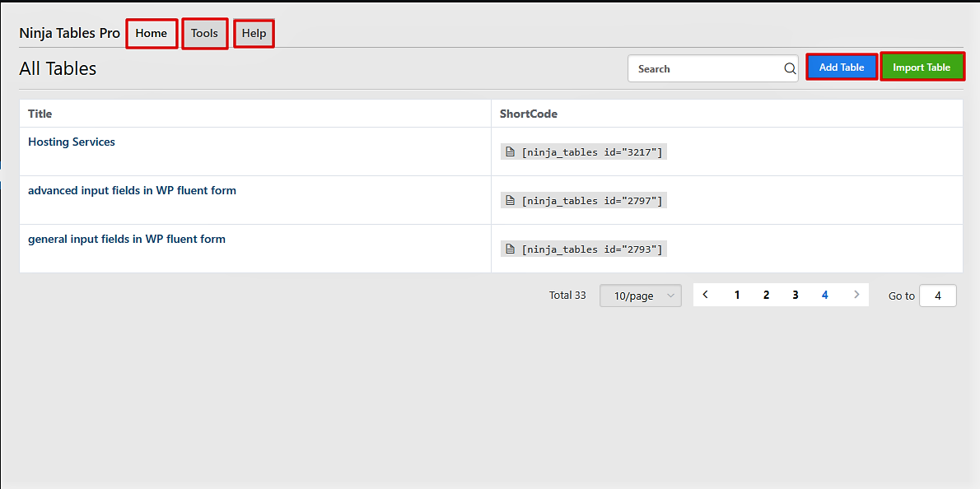Open the Help menu item
The width and height of the screenshot is (980, 489).
pos(254,34)
